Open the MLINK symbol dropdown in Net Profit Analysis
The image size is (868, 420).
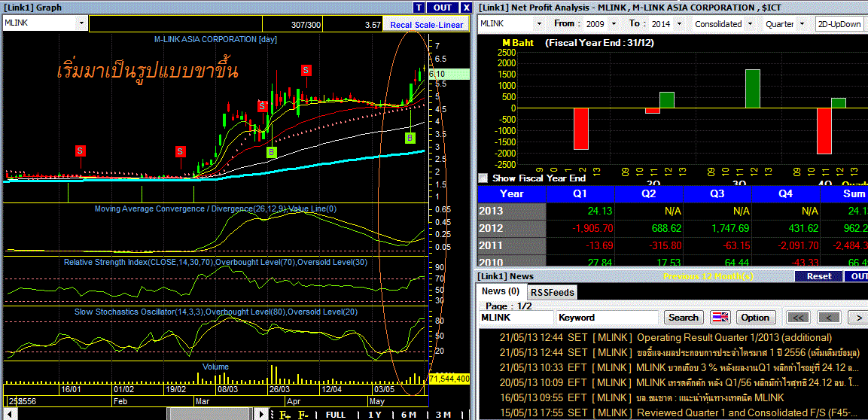[539, 24]
